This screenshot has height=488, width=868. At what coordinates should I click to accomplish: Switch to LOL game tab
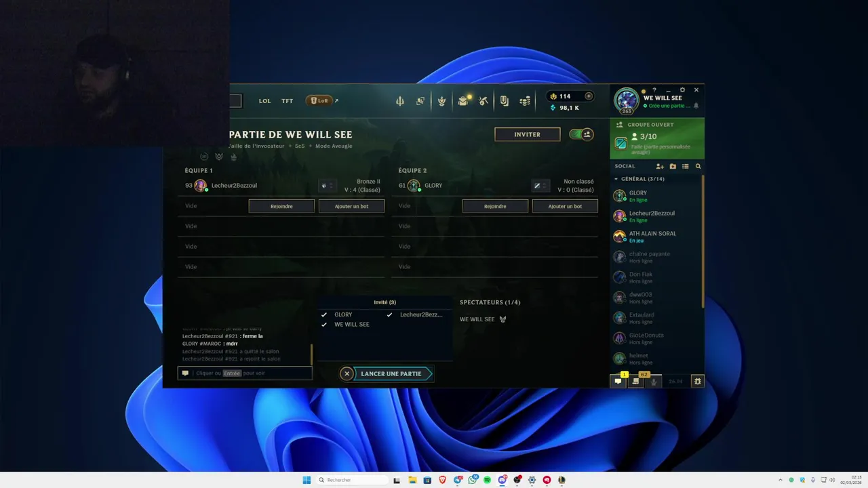point(264,101)
